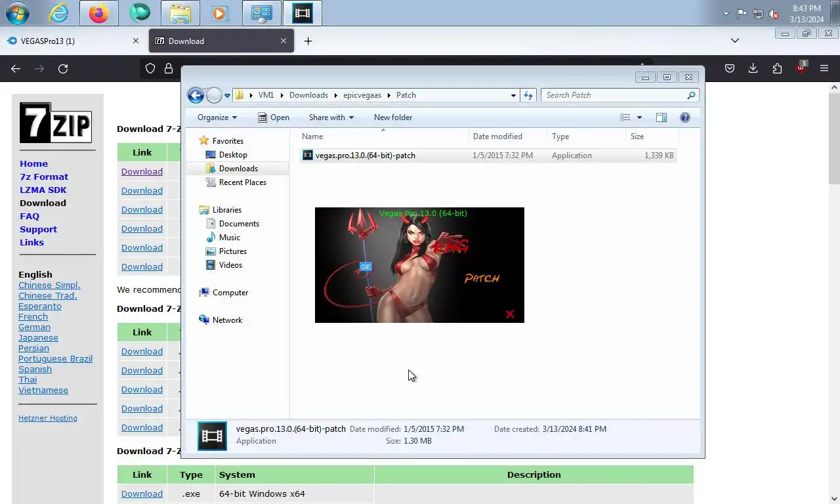Viewport: 840px width, 504px height.
Task: Open the Organize menu
Action: coord(217,117)
